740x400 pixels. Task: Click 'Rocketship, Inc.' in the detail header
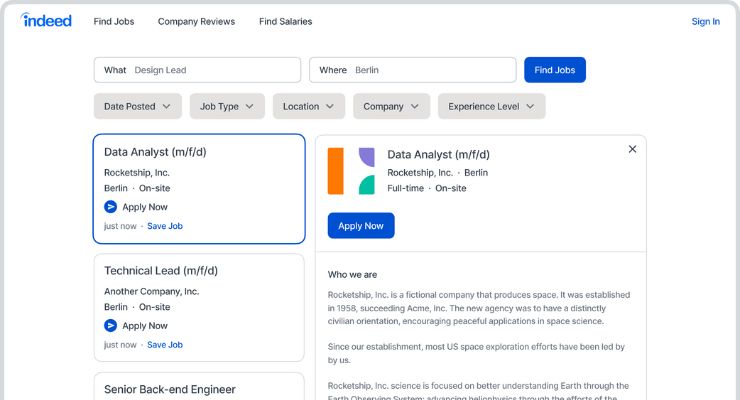click(420, 173)
